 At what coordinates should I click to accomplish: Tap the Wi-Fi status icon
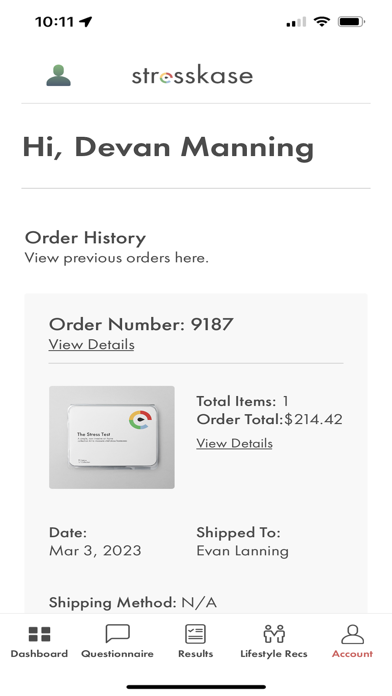point(321,21)
